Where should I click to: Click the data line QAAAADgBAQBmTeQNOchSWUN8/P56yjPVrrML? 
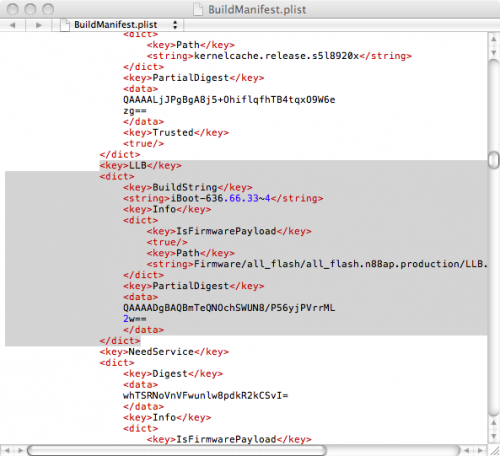tap(229, 308)
